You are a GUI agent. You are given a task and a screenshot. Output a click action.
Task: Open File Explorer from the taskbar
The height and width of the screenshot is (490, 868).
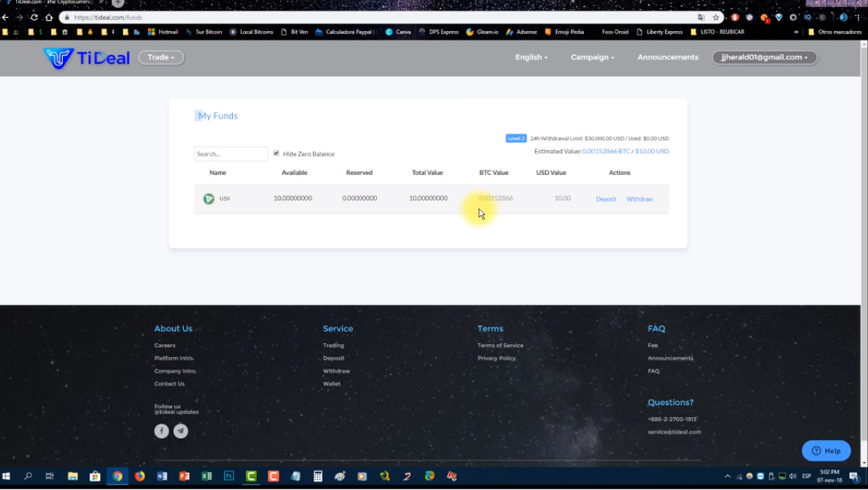[72, 476]
